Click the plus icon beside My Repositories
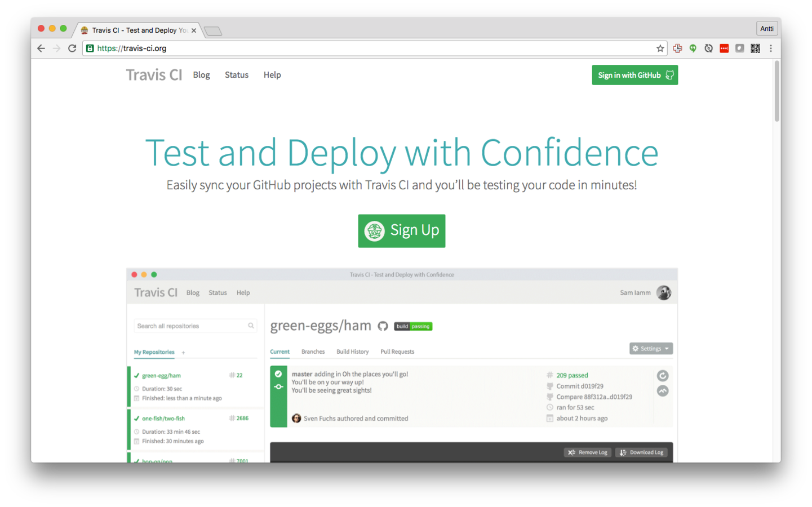 (x=183, y=353)
